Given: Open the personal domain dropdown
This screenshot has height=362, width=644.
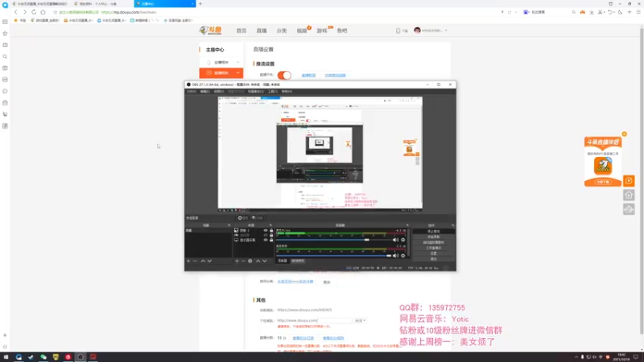Looking at the screenshot, I should point(360,320).
